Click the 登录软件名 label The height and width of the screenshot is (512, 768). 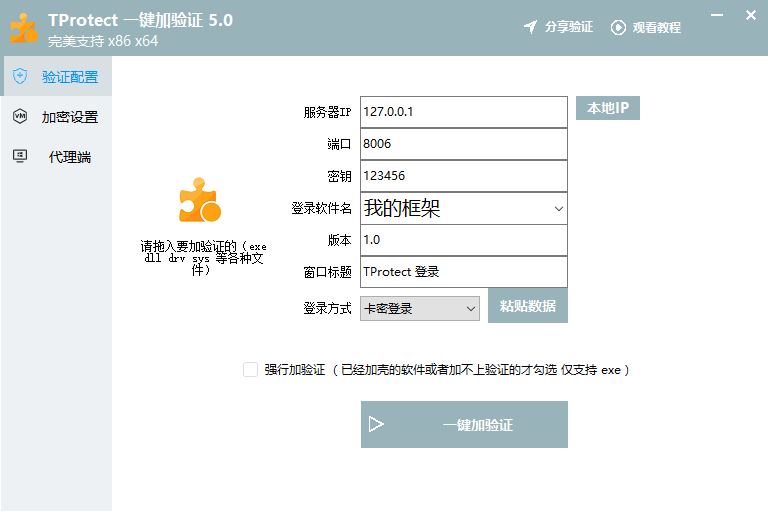coord(321,208)
